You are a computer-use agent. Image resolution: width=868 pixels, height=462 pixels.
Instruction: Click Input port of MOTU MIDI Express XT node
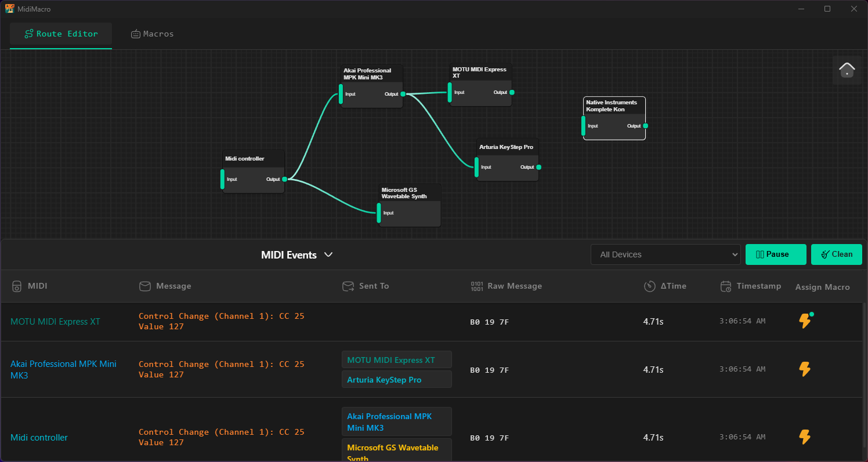click(450, 92)
